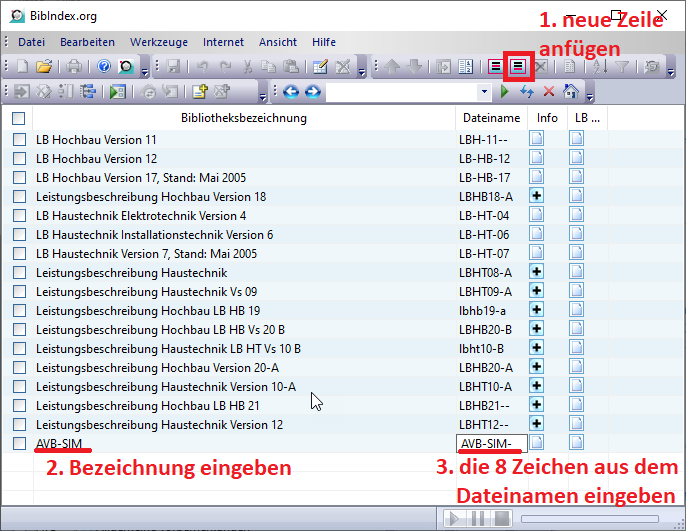Toggle the select-all checkbox in table header
This screenshot has width=686, height=531.
click(x=19, y=118)
